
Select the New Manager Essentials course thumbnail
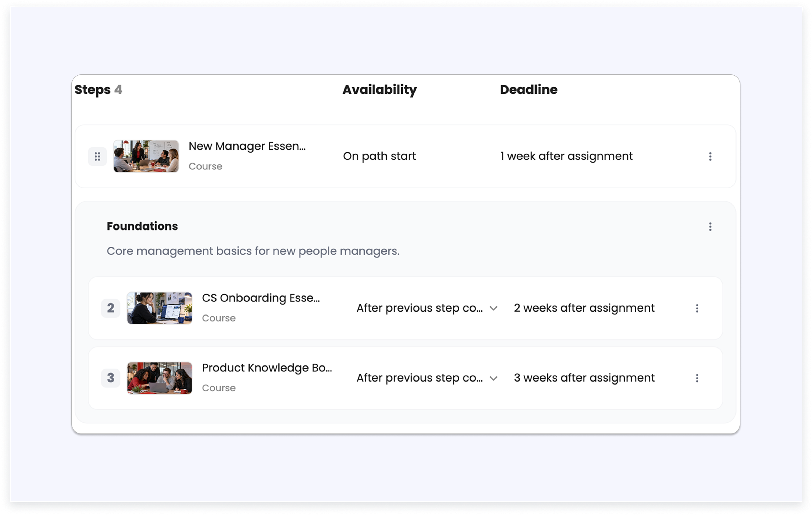pos(146,157)
